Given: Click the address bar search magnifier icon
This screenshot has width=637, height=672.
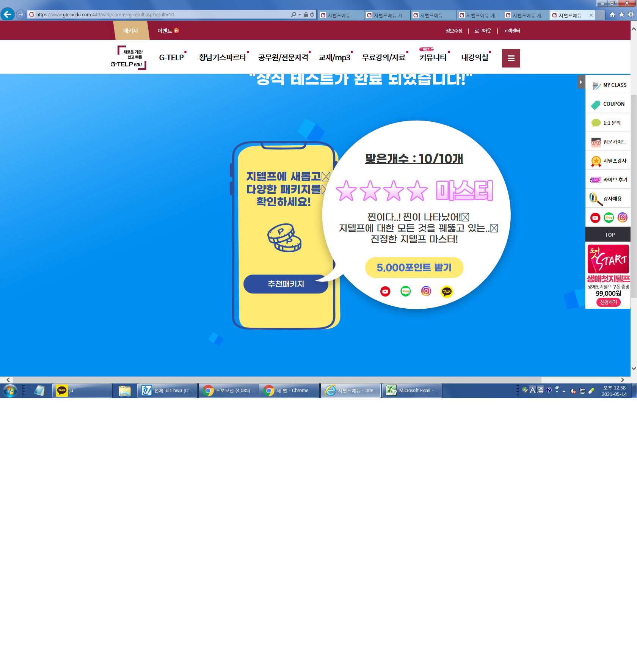Looking at the screenshot, I should pyautogui.click(x=293, y=14).
